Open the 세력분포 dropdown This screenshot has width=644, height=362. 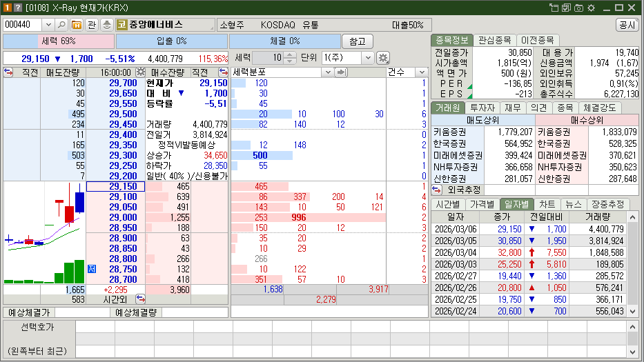point(329,72)
